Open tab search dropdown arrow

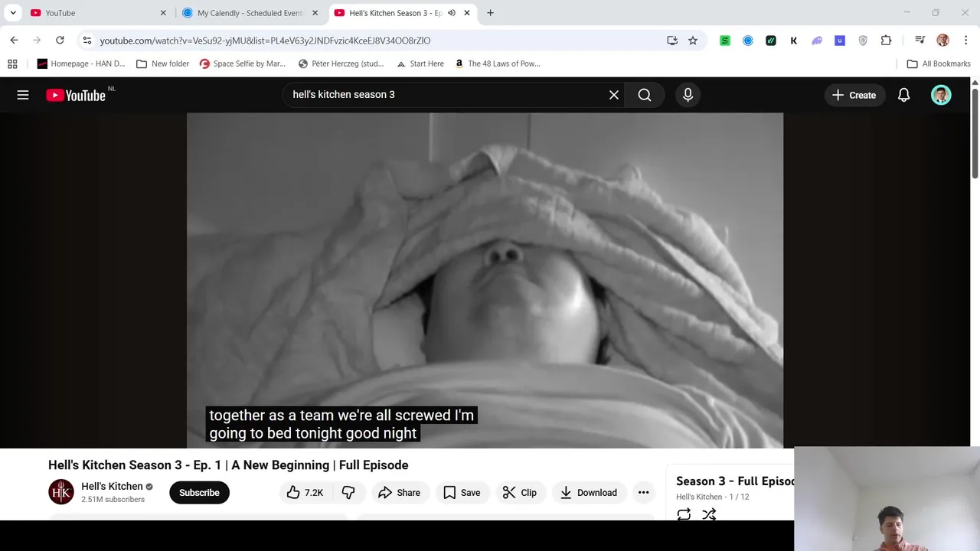coord(13,13)
